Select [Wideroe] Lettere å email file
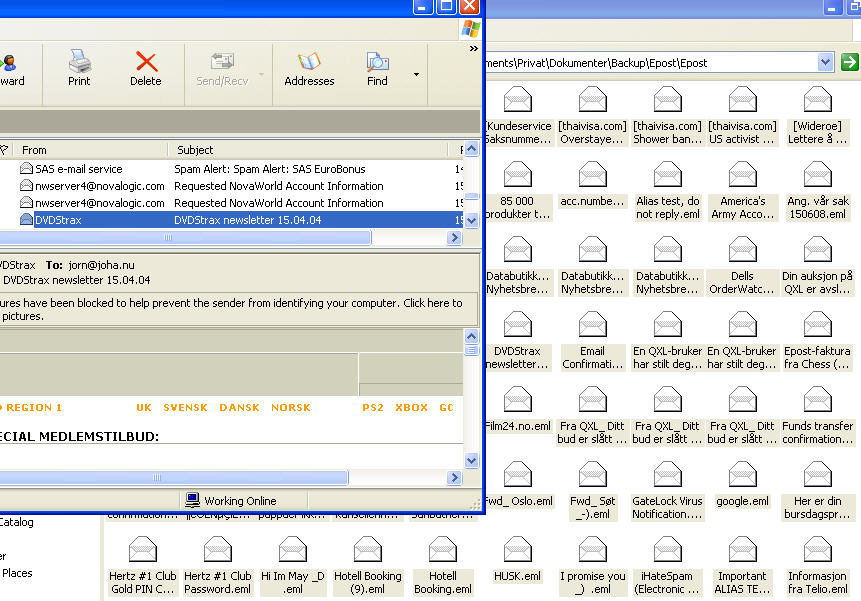 (818, 116)
